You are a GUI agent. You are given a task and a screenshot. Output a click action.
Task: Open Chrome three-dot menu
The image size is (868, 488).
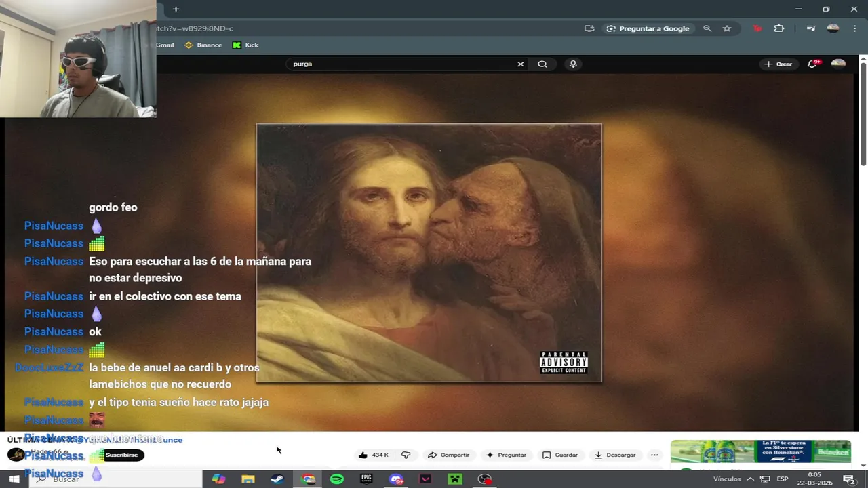pyautogui.click(x=854, y=28)
